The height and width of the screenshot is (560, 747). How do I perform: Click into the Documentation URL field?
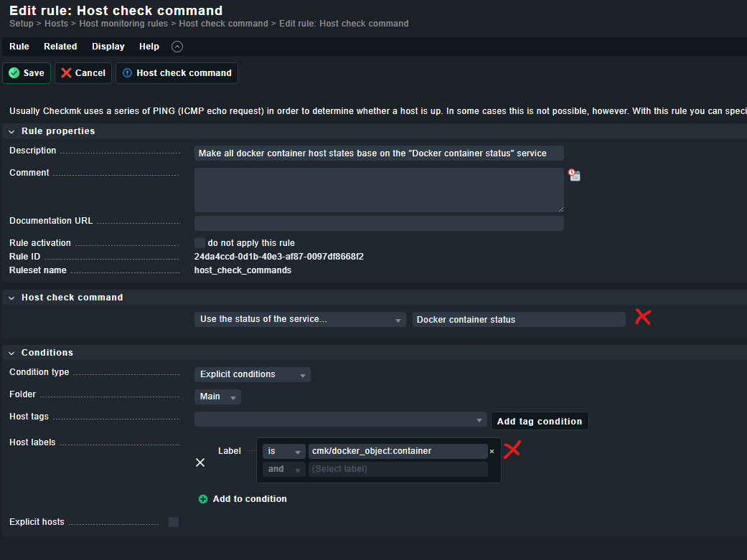[379, 224]
